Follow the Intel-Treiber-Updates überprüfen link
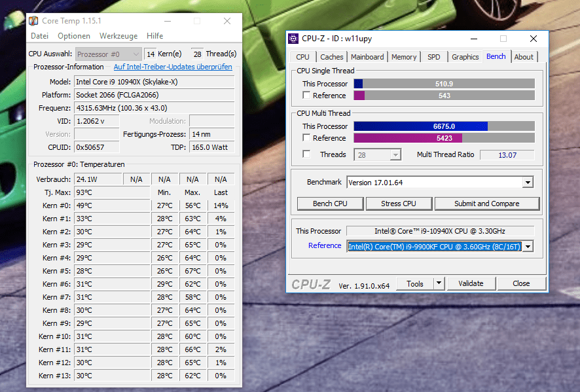Screen dimensions: 580x392 173,67
